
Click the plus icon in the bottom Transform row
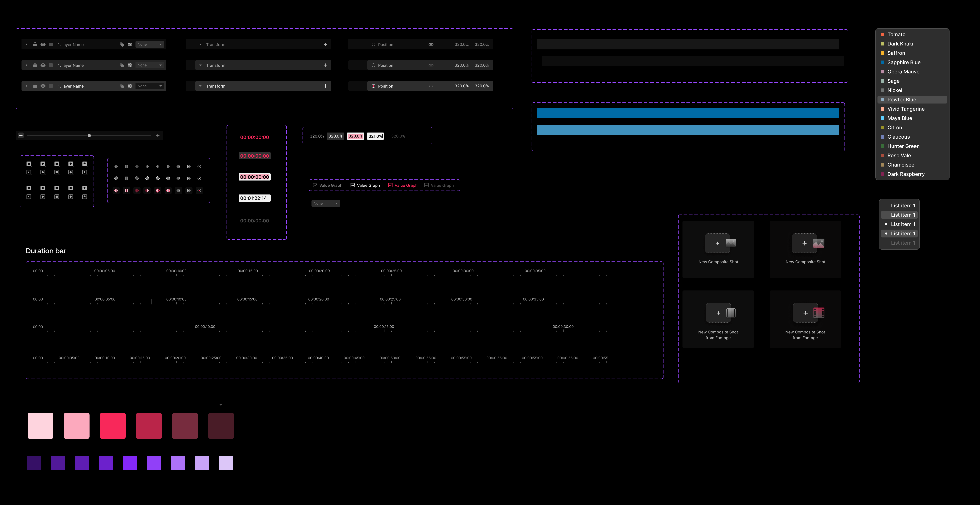pyautogui.click(x=325, y=86)
